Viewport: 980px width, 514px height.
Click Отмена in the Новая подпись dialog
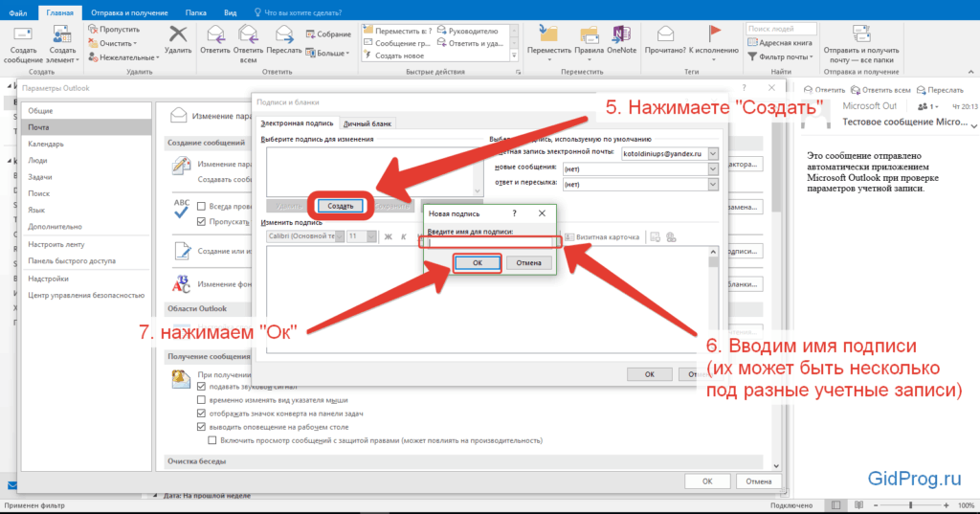[x=529, y=262]
